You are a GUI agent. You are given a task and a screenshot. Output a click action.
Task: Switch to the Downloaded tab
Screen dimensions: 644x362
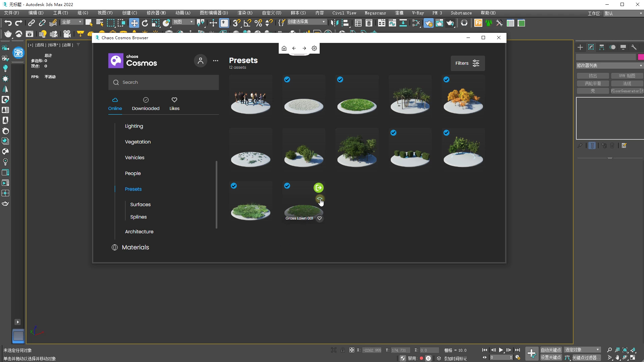[x=146, y=104]
